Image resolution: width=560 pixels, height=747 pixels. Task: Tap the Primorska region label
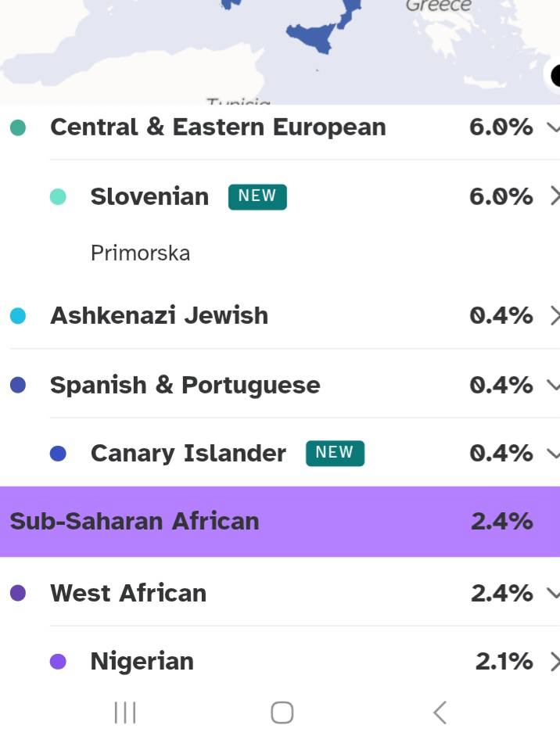(140, 253)
